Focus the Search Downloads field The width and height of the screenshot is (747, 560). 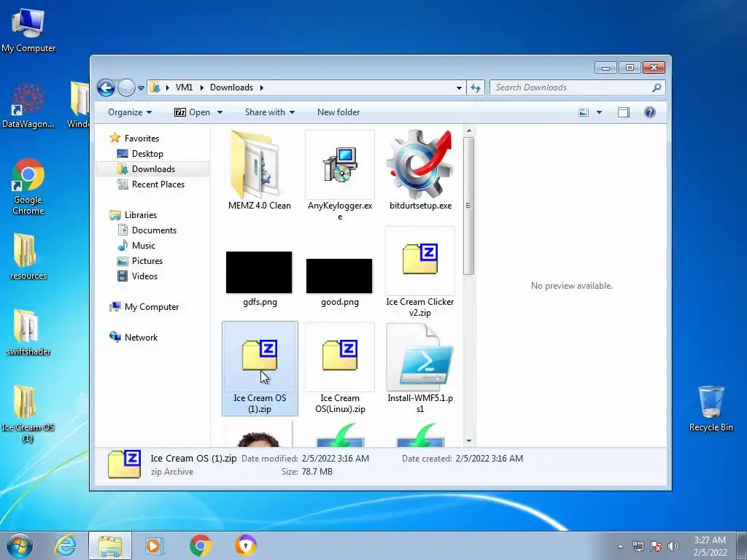pyautogui.click(x=577, y=87)
